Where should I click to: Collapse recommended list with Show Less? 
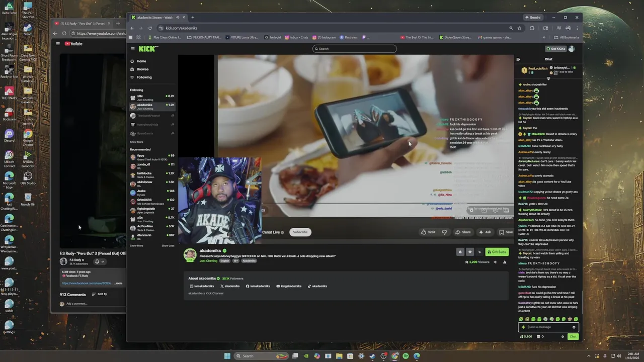point(168,246)
